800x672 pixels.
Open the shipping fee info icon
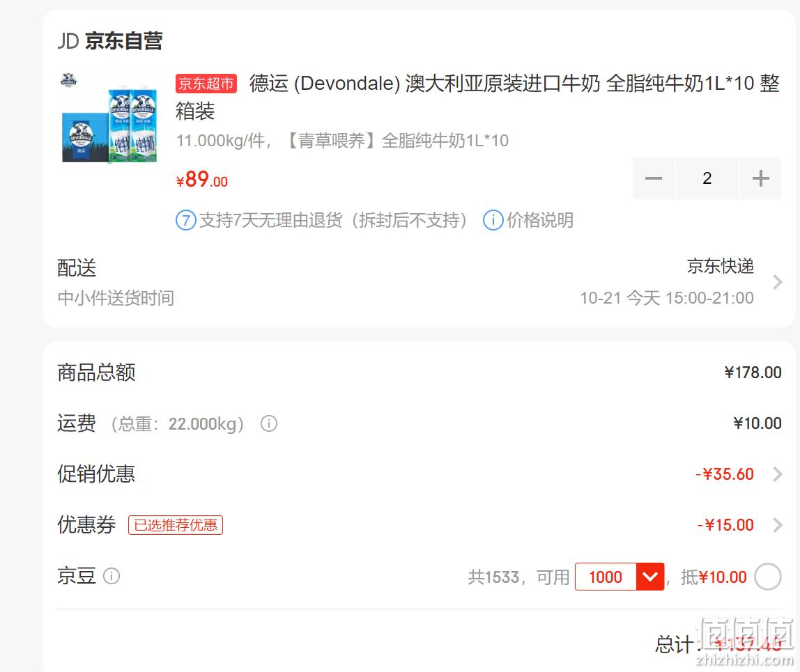(269, 423)
